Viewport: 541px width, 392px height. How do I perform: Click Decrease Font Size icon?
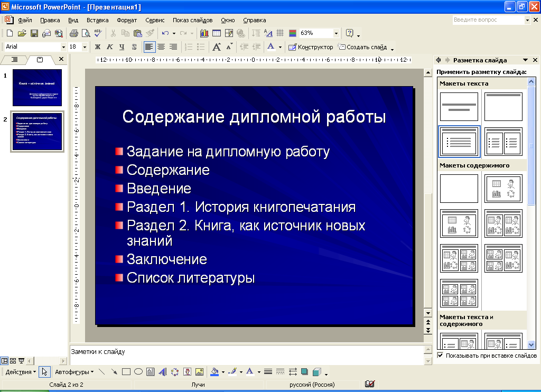coord(229,47)
